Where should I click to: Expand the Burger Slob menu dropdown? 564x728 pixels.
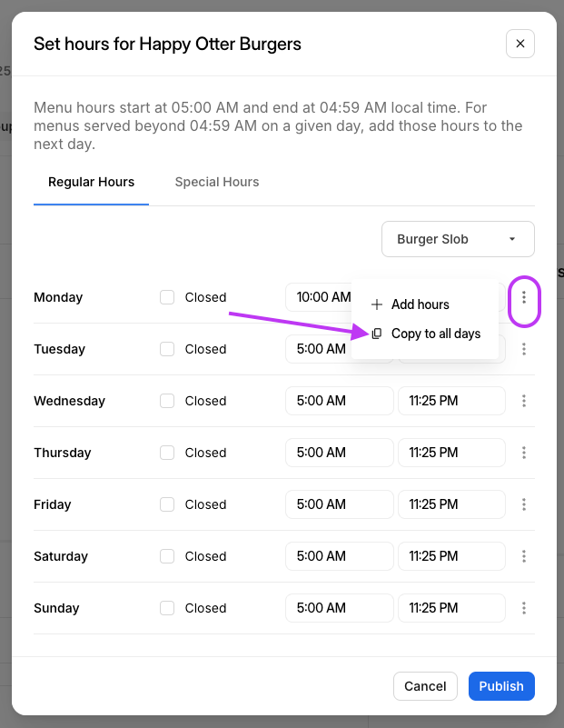click(458, 239)
